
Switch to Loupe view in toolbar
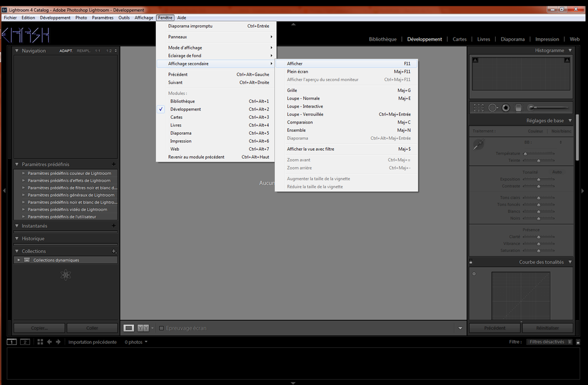pyautogui.click(x=129, y=328)
